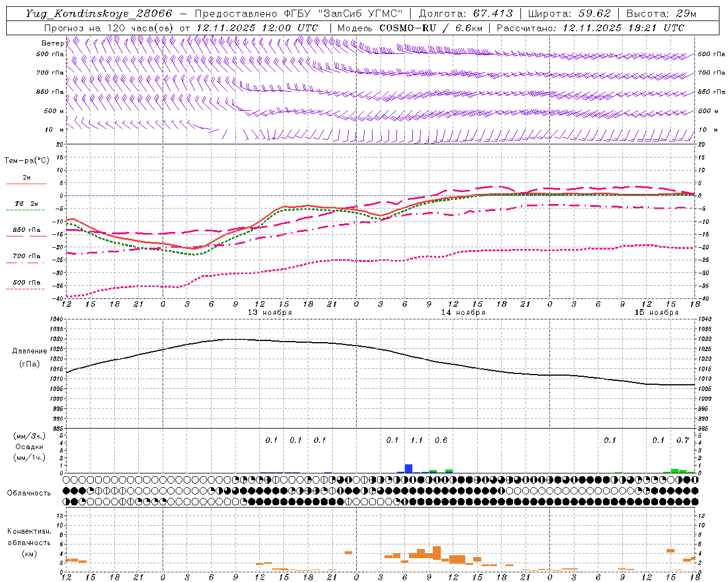Click the '15 ноября' date label
This screenshot has height=582, width=728.
656,313
